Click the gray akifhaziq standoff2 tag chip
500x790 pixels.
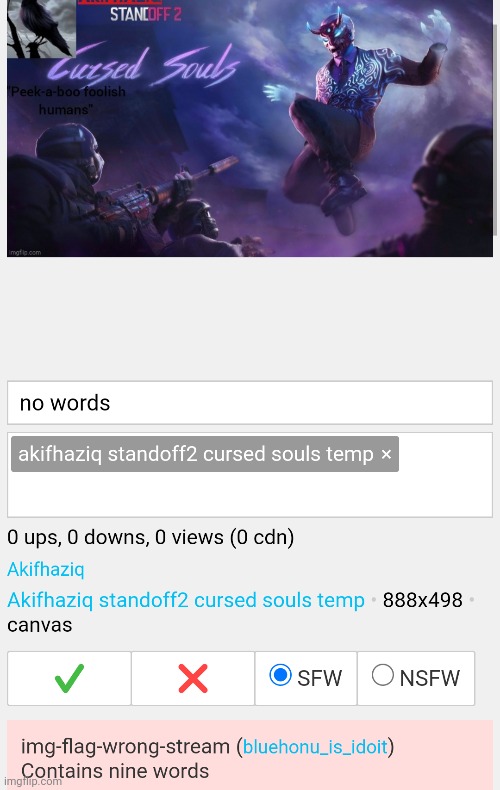[205, 454]
